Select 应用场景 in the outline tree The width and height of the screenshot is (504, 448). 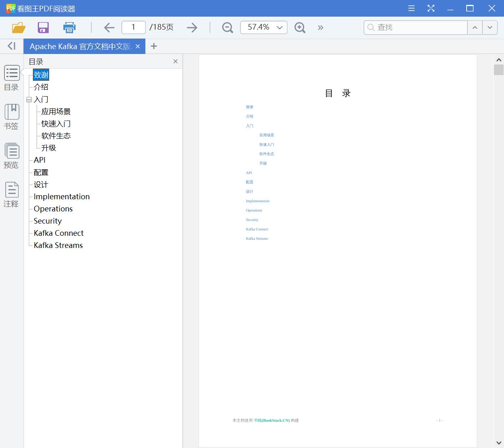(56, 111)
